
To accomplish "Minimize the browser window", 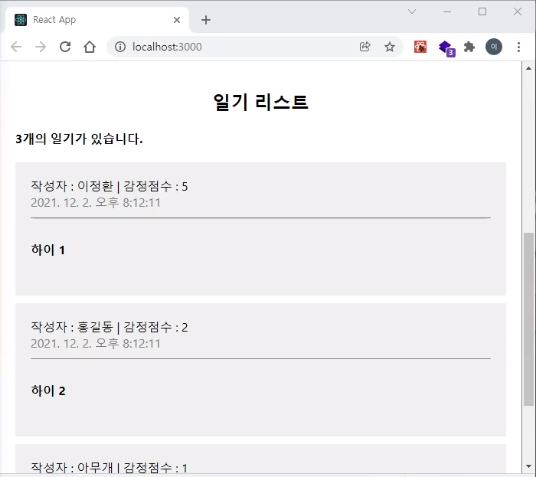I will point(447,12).
